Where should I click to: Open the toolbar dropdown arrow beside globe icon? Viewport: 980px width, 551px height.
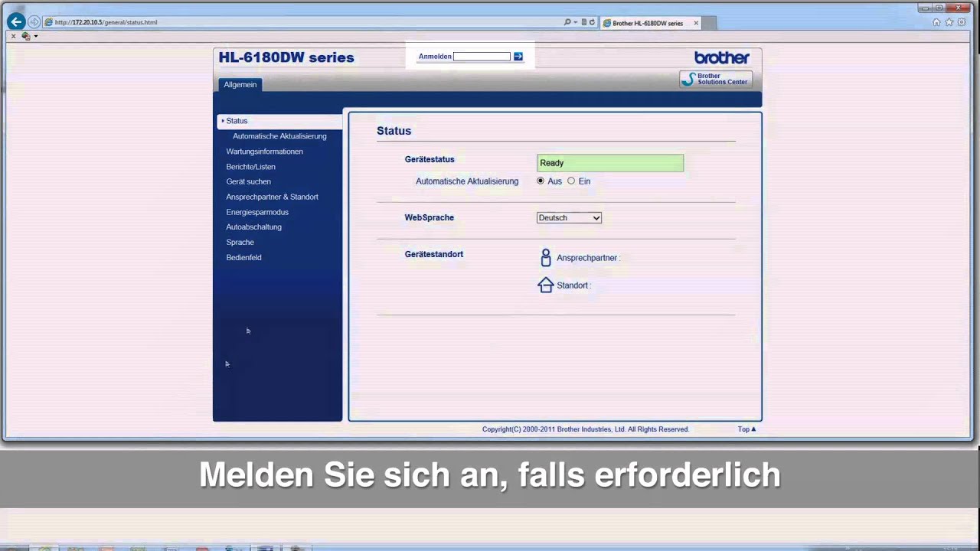pyautogui.click(x=35, y=36)
